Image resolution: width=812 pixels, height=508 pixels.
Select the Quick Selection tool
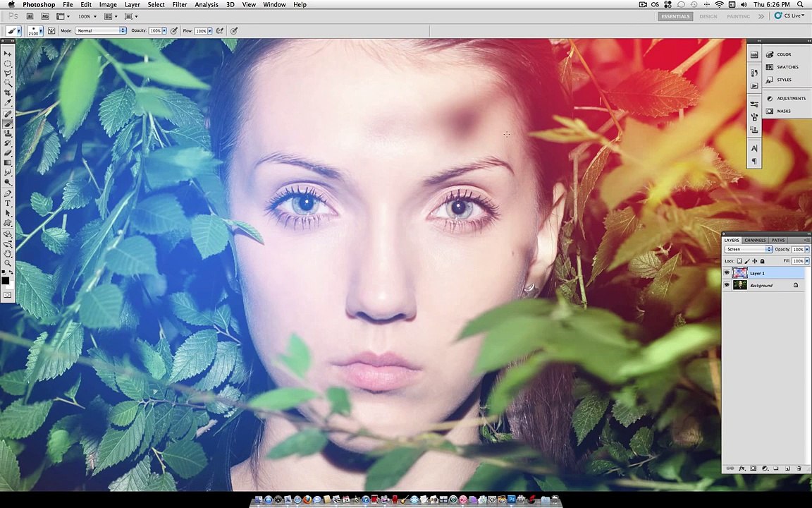point(8,83)
